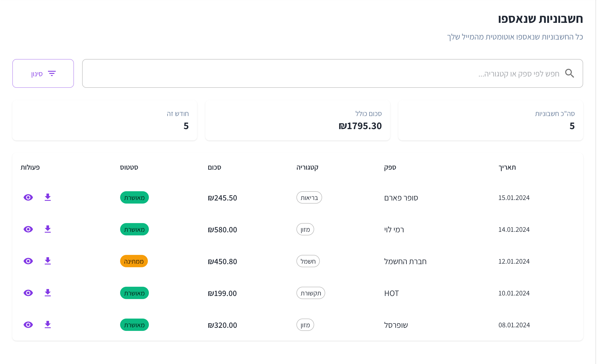
Task: Open the סינון filter button
Action: click(43, 73)
